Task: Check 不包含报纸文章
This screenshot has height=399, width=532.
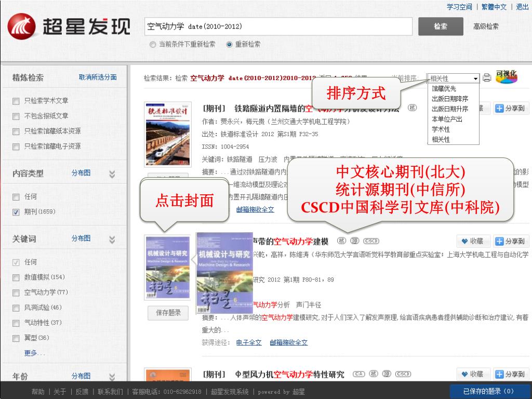Action: click(16, 116)
